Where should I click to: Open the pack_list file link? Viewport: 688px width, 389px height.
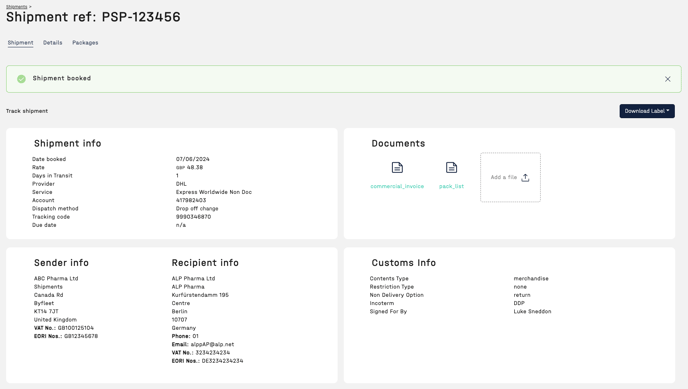pyautogui.click(x=451, y=186)
